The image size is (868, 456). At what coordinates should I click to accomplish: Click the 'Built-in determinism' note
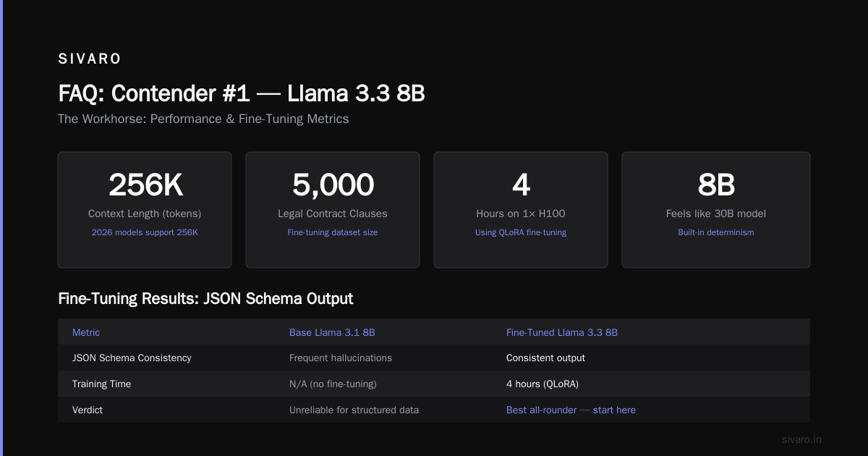coord(716,232)
